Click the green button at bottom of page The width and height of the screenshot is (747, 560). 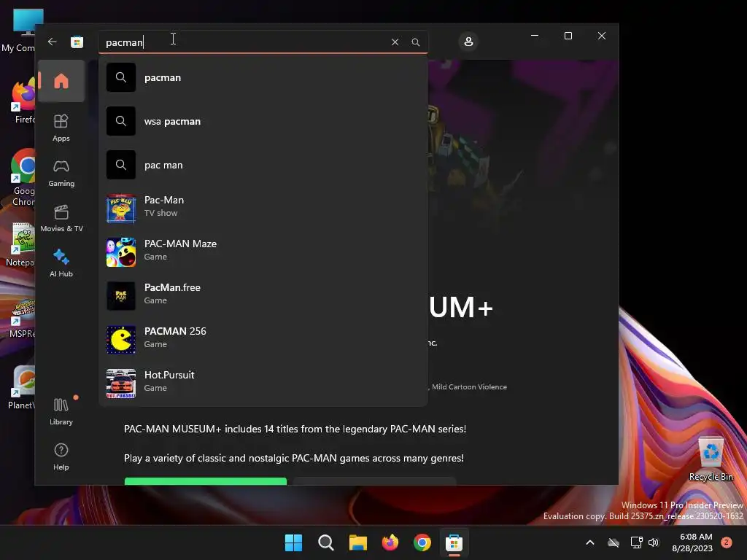pyautogui.click(x=205, y=481)
